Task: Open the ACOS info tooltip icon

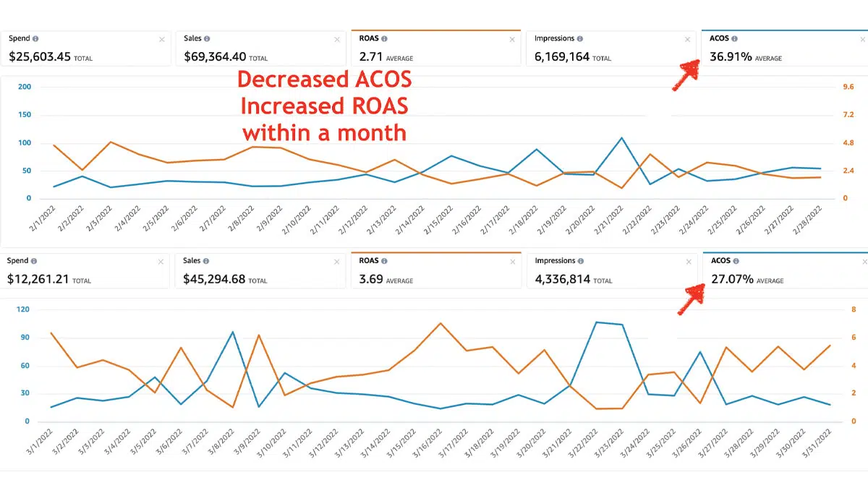Action: tap(736, 38)
